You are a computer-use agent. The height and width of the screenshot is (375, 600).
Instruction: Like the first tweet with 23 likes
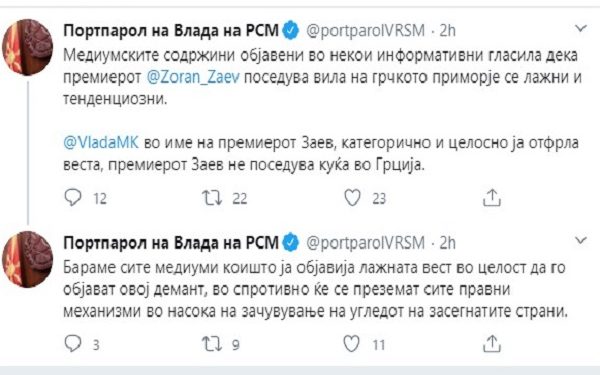coord(352,198)
